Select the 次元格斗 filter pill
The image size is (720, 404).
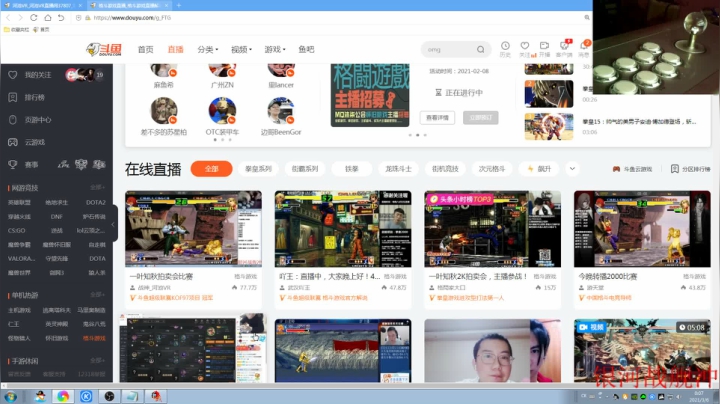492,169
